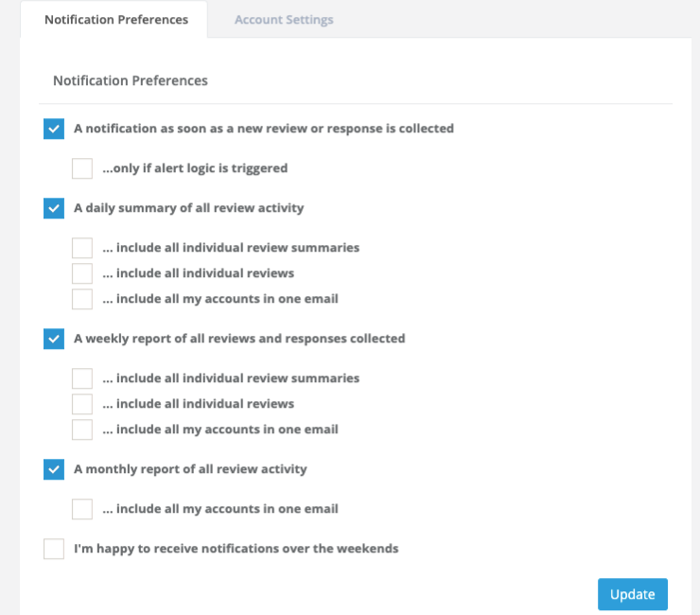Check daily 'include all individual reviews'
Screen dimensions: 700x615
click(x=82, y=273)
